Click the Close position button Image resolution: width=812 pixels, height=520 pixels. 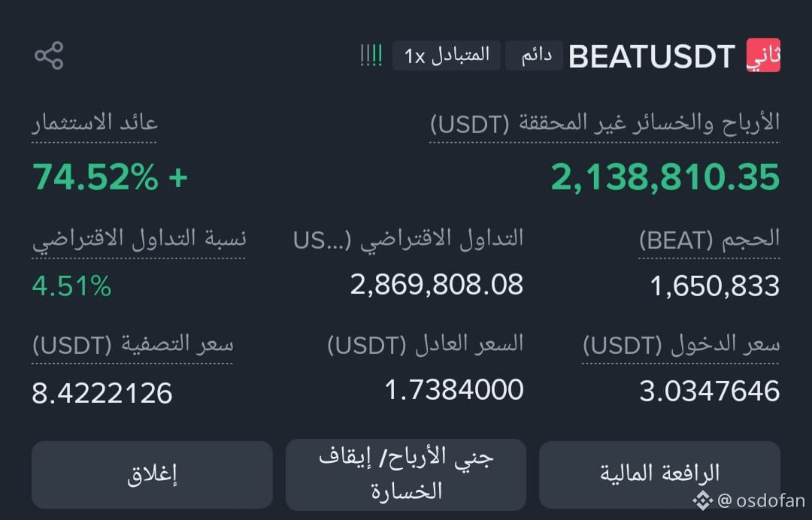[x=152, y=474]
